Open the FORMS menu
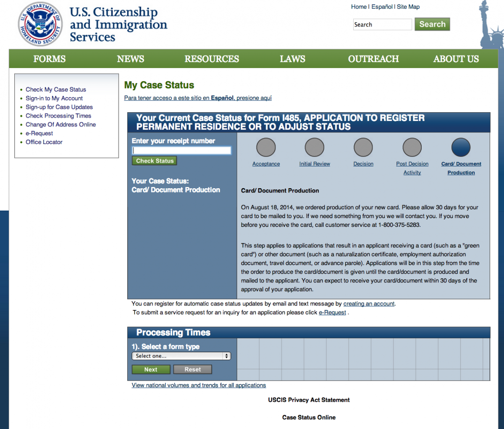Viewport: 504px width, 429px height. (50, 59)
